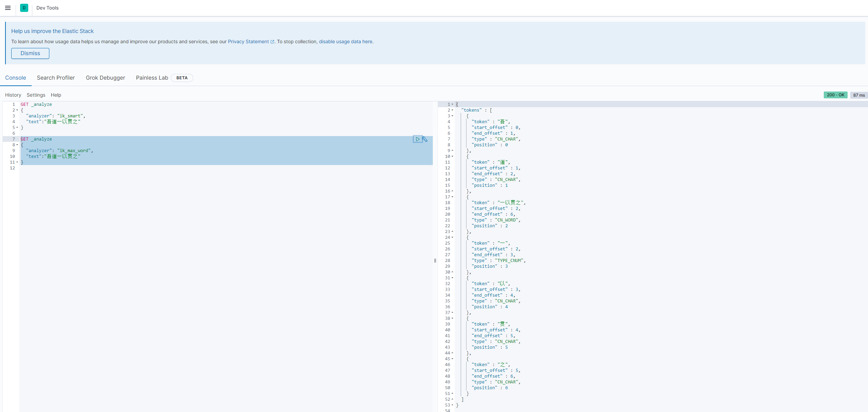Image resolution: width=868 pixels, height=412 pixels.
Task: Collapse first token object at output line 3
Action: pos(452,116)
